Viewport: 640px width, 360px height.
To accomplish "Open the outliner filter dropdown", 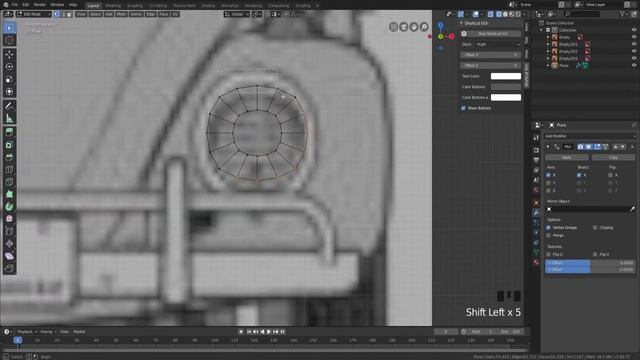I will tap(623, 14).
